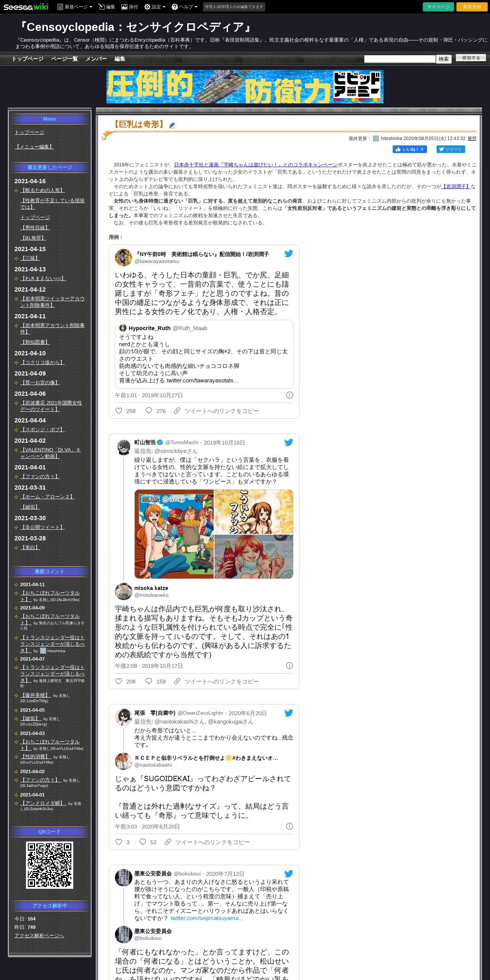Open the twitter.com/seijimatsuyama link
Image resolution: width=490 pixels, height=980 pixels.
[x=207, y=918]
